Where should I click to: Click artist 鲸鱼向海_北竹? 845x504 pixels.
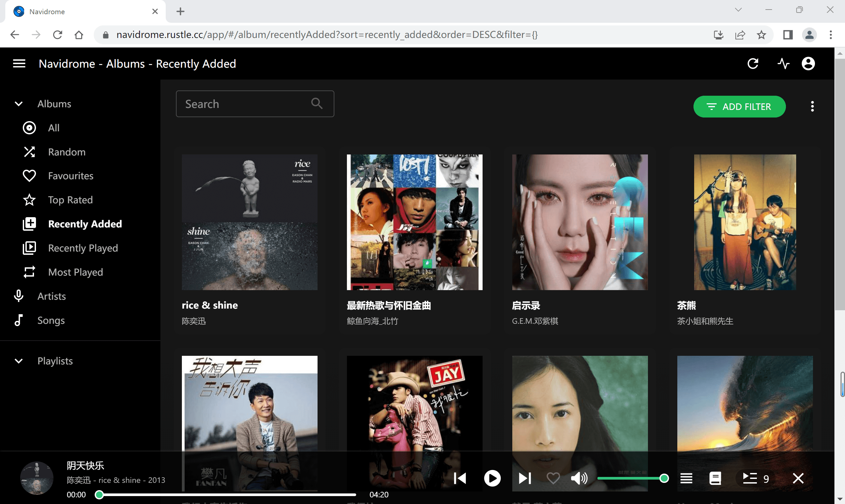click(372, 321)
